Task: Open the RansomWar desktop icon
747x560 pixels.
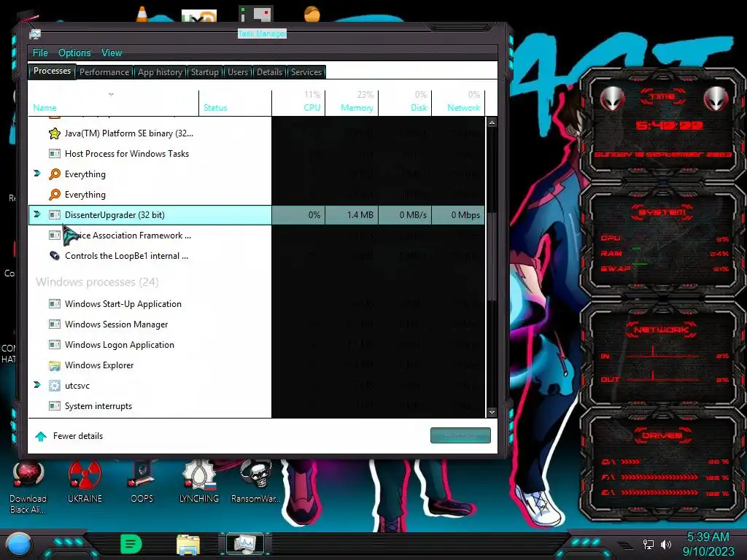Action: click(256, 482)
